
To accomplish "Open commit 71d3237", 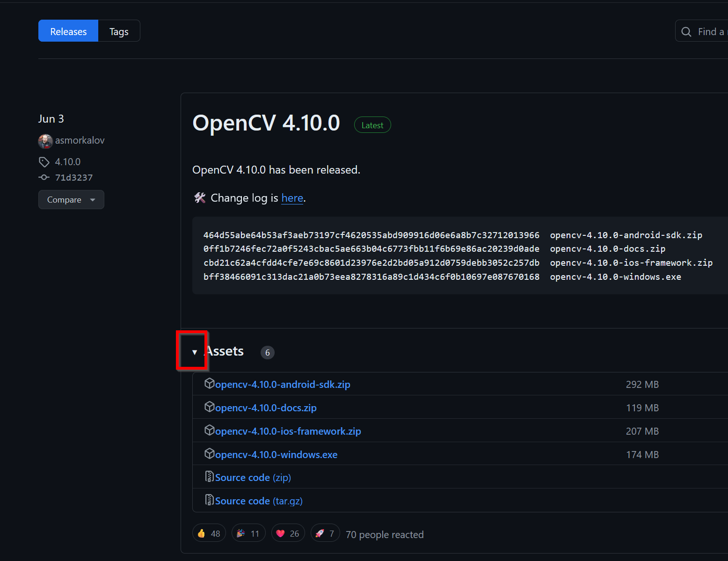I will tap(74, 177).
